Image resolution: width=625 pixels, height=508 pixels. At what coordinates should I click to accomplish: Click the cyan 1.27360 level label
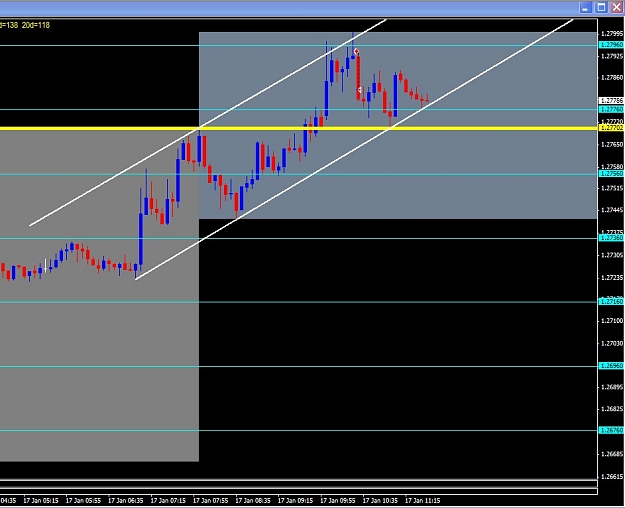click(611, 238)
